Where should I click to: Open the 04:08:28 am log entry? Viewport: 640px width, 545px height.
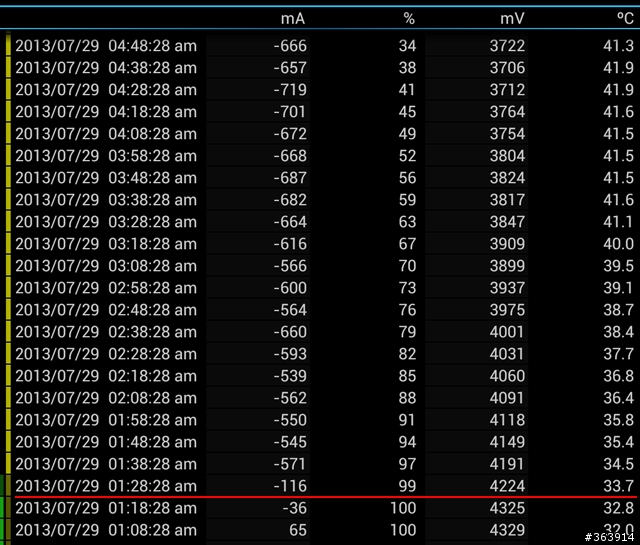pos(320,134)
